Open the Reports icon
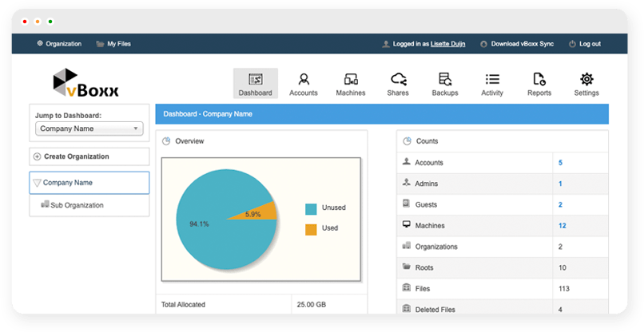Viewport: 644px width, 332px height. click(539, 80)
